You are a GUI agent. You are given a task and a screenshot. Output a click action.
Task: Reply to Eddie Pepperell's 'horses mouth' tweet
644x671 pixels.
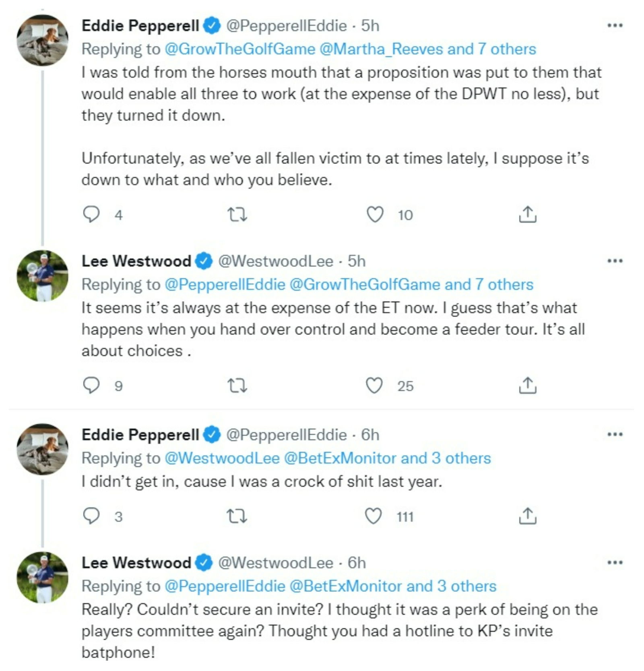pyautogui.click(x=91, y=215)
